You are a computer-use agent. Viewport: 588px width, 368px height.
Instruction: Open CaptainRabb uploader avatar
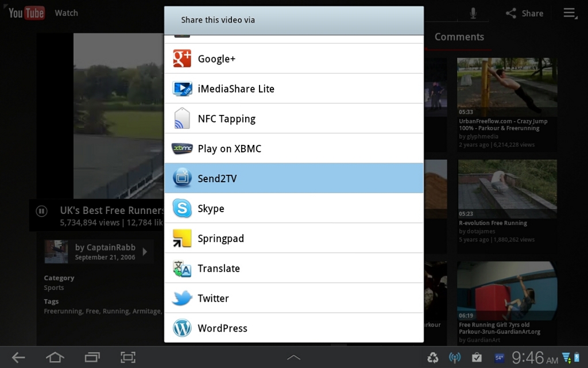[x=56, y=252]
